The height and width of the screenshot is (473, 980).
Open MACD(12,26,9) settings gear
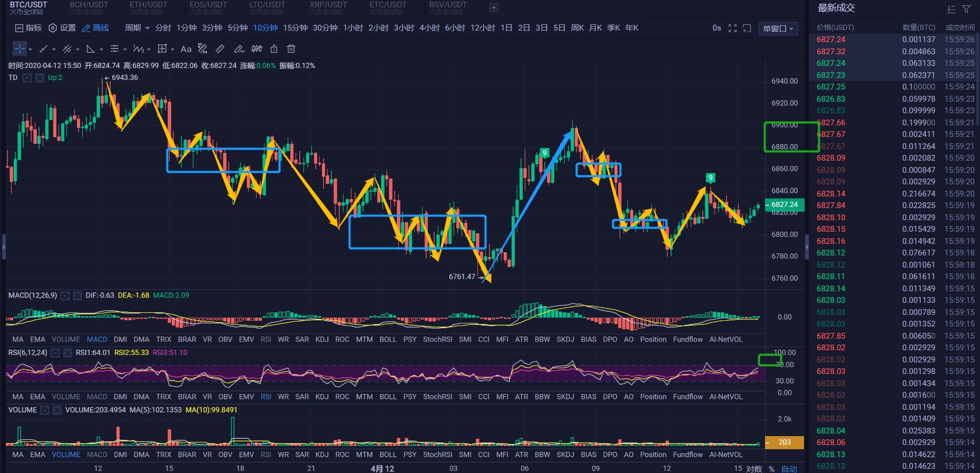click(65, 295)
